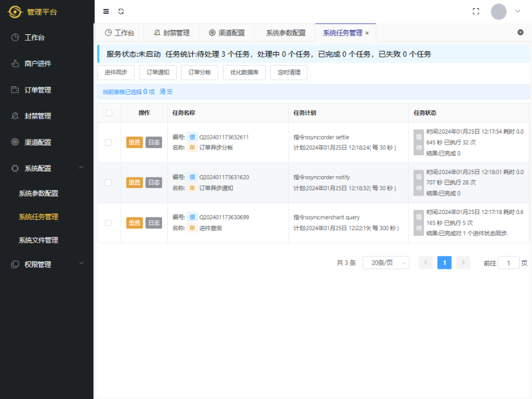The image size is (532, 399).
Task: Click the 进件同步 button
Action: (116, 73)
